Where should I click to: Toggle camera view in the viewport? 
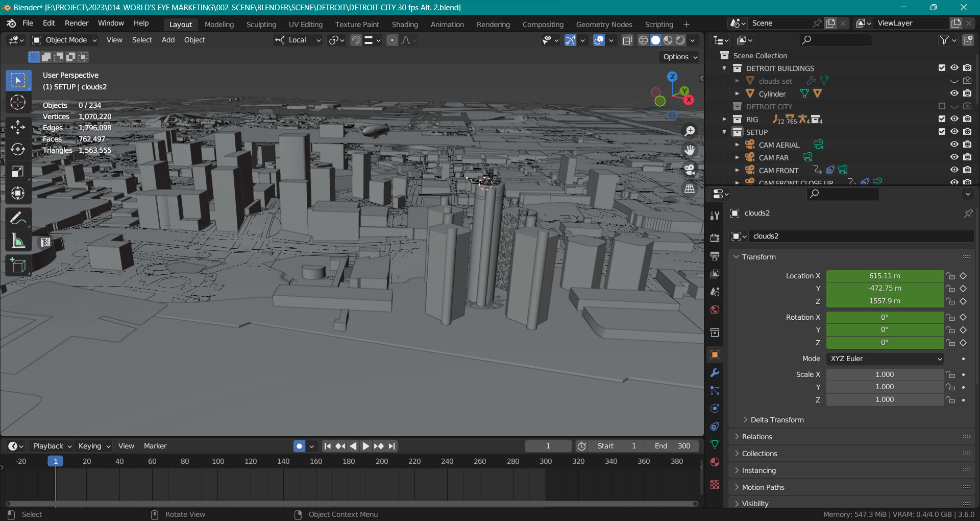pos(690,170)
